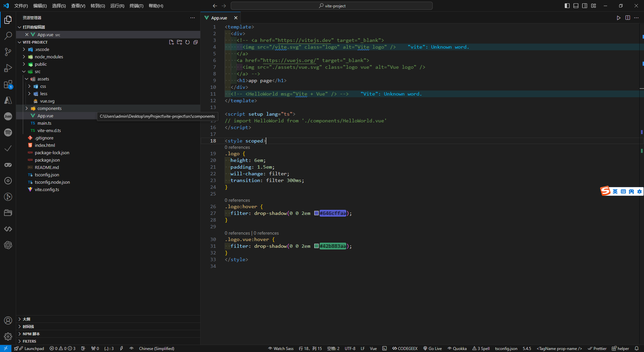
Task: Open main.ts in the file tree
Action: click(44, 123)
